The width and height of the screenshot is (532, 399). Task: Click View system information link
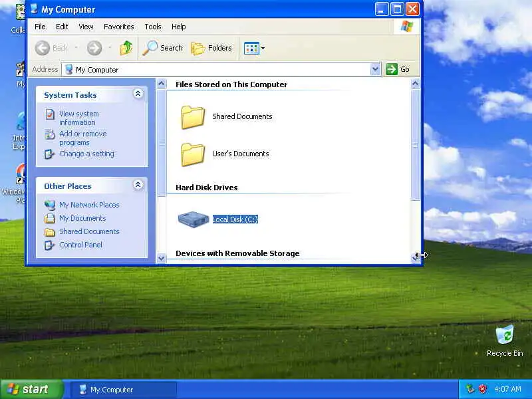click(x=79, y=118)
